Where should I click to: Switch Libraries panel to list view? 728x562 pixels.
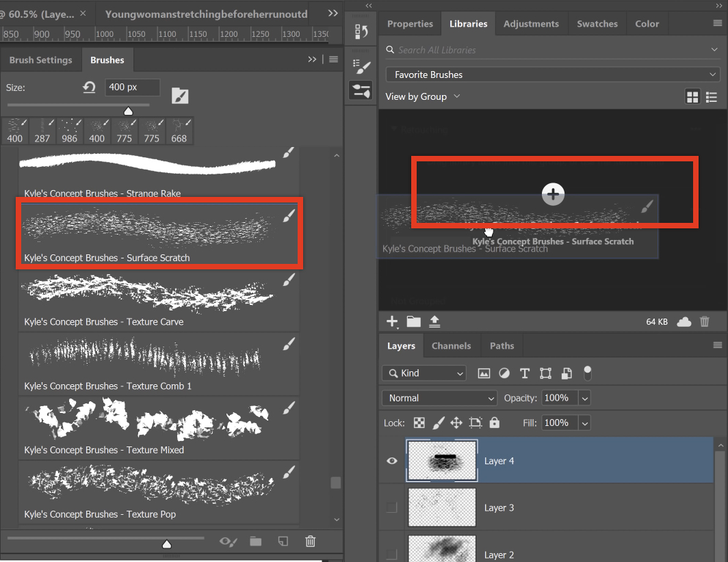click(712, 97)
